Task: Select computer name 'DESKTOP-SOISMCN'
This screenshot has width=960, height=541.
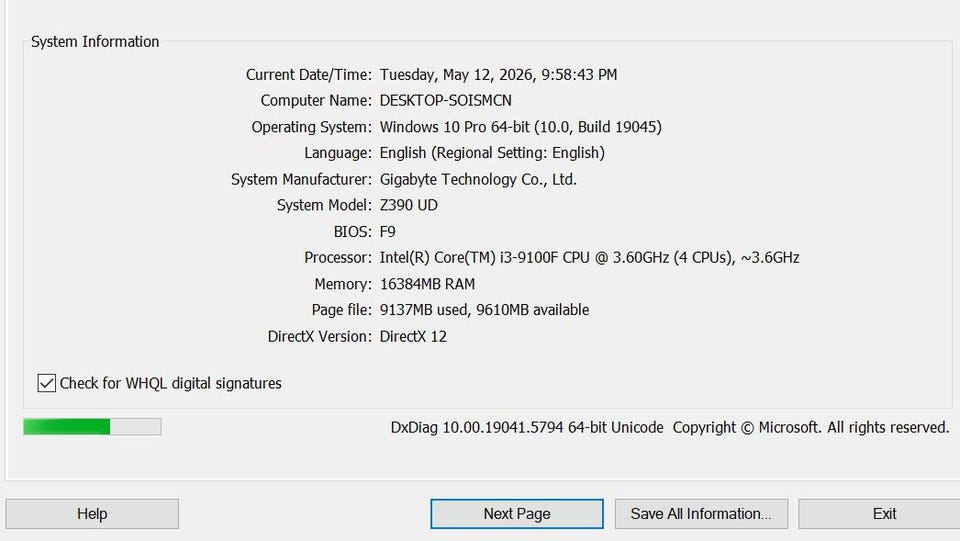Action: [x=446, y=100]
